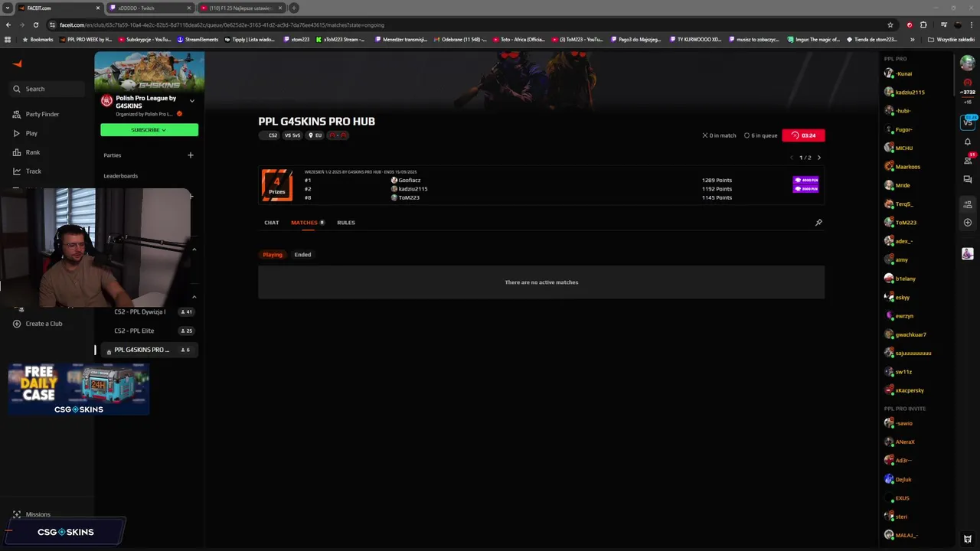The image size is (980, 551).
Task: Open the Wszystkie zakładki bookmarks folder
Action: coord(952,39)
